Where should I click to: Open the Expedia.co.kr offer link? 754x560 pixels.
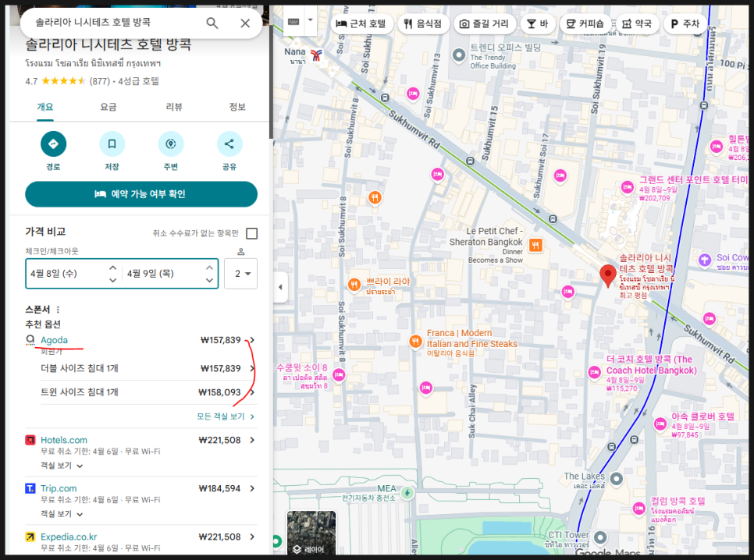pos(69,537)
